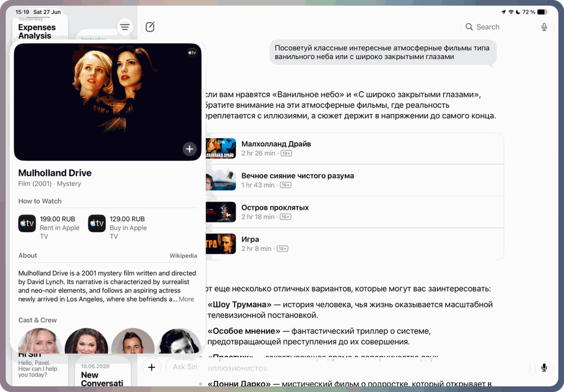
Task: Open the Вечное сияние чистого разума row
Action: 354,180
